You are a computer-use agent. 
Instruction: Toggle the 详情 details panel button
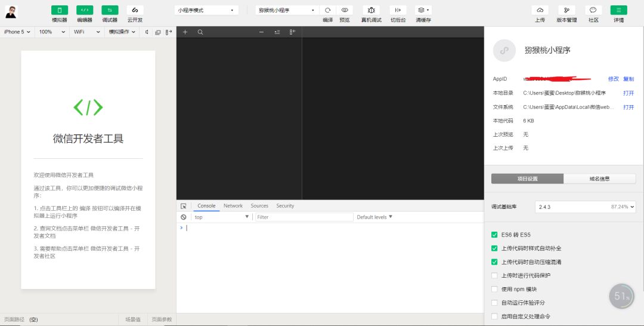click(618, 10)
